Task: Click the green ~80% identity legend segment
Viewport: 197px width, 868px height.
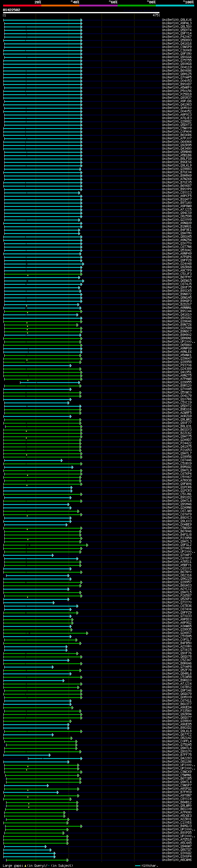Action: pyautogui.click(x=137, y=6)
